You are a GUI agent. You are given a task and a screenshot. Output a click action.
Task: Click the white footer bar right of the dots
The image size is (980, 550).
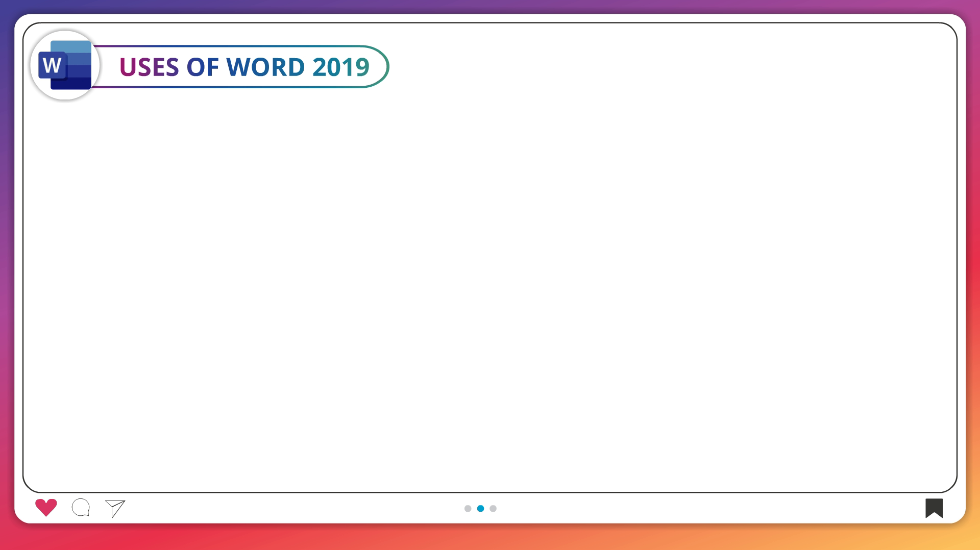tap(715, 508)
